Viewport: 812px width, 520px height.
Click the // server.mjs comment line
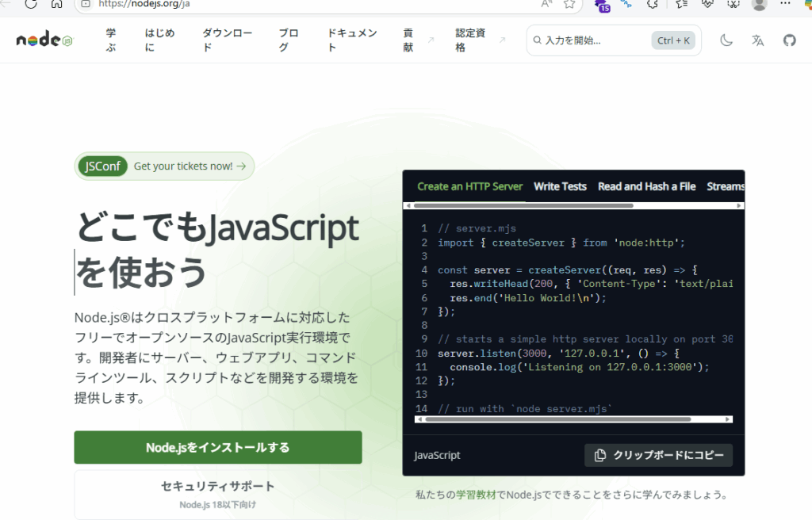pyautogui.click(x=477, y=228)
